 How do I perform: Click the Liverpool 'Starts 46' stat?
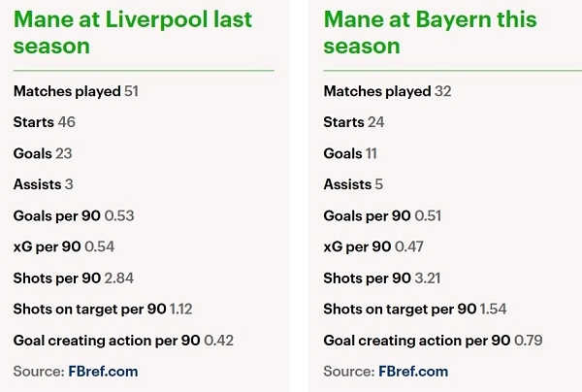tap(45, 122)
